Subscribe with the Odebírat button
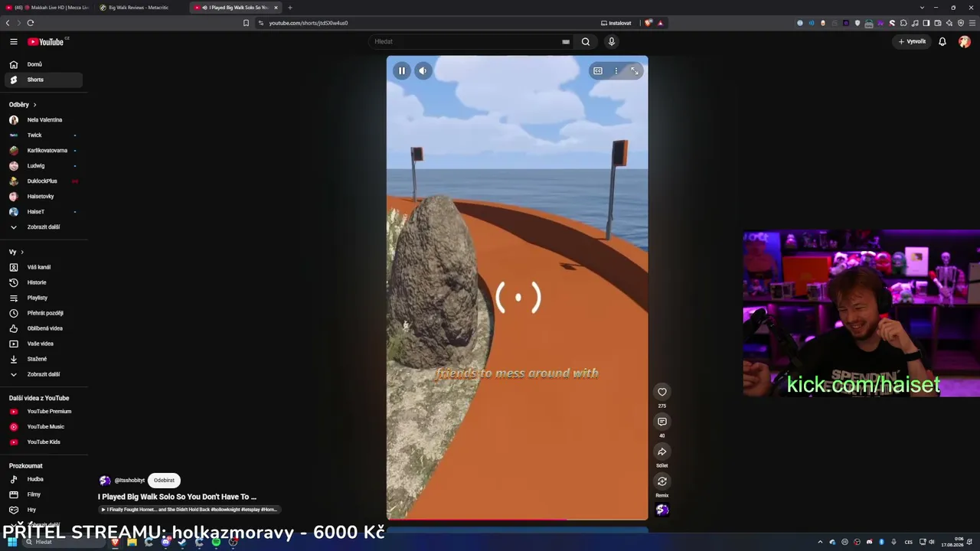This screenshot has height=551, width=980. tap(164, 481)
